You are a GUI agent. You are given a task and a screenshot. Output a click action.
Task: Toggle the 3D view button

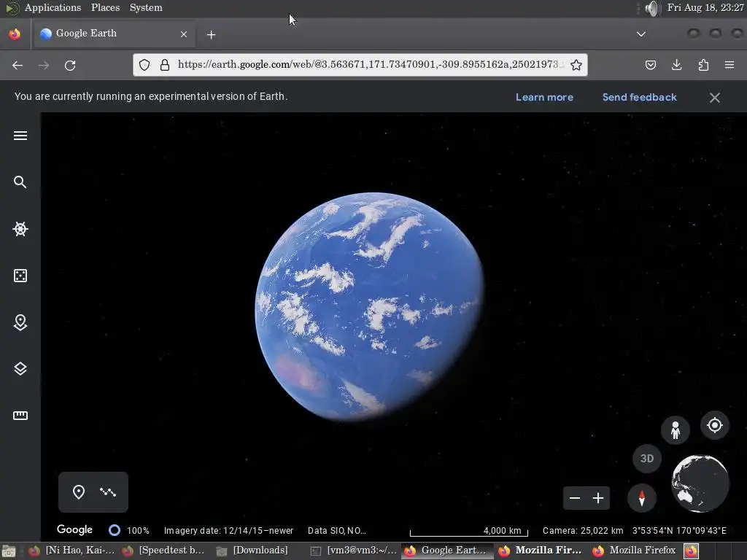coord(646,458)
